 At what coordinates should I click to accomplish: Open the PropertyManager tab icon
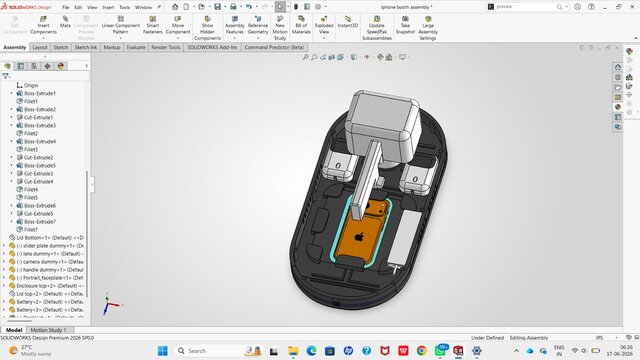tap(20, 66)
